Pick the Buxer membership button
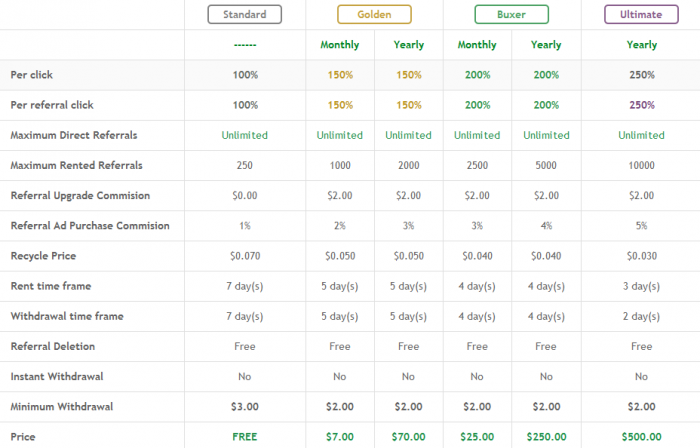This screenshot has width=700, height=448. click(512, 14)
